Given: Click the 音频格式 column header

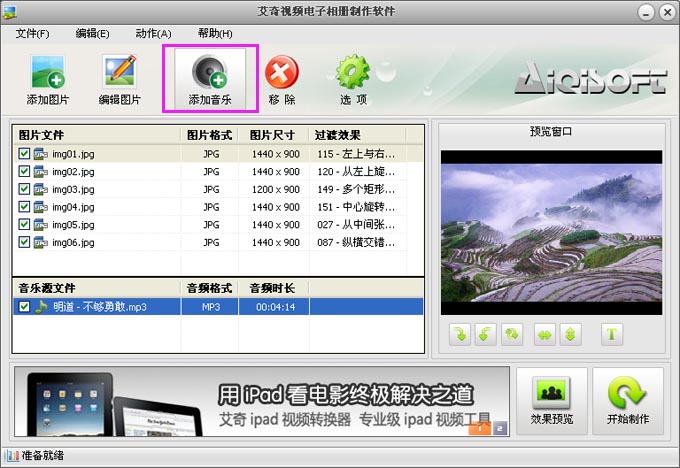Looking at the screenshot, I should pos(209,288).
